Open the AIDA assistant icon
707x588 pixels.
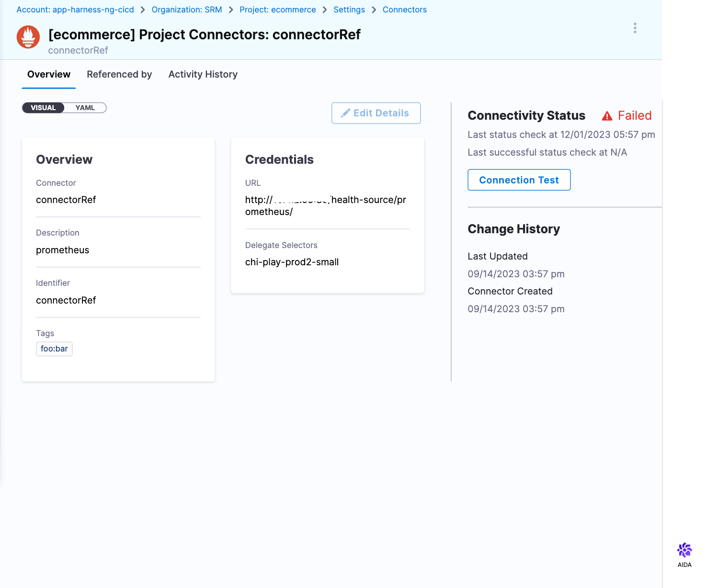pos(684,551)
